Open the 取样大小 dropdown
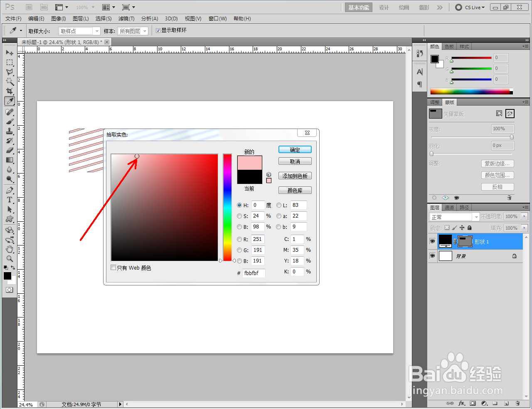532x409 pixels. (x=79, y=31)
